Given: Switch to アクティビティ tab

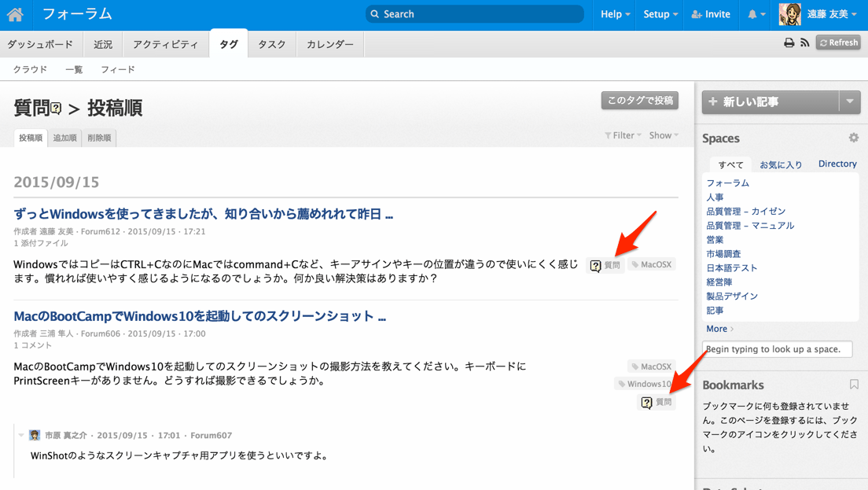Looking at the screenshot, I should [x=165, y=44].
